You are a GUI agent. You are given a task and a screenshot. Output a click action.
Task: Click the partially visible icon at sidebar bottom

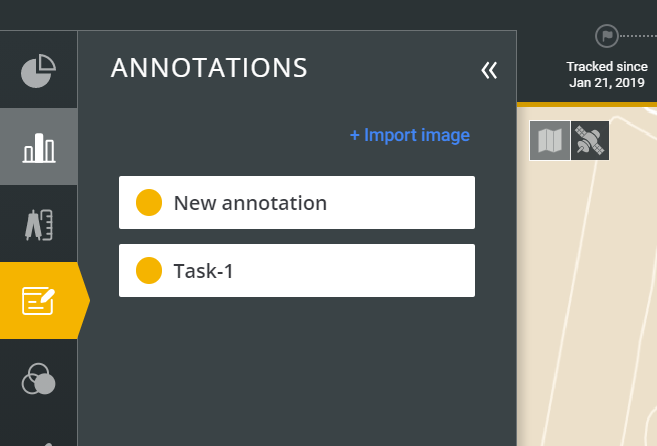[x=47, y=443]
